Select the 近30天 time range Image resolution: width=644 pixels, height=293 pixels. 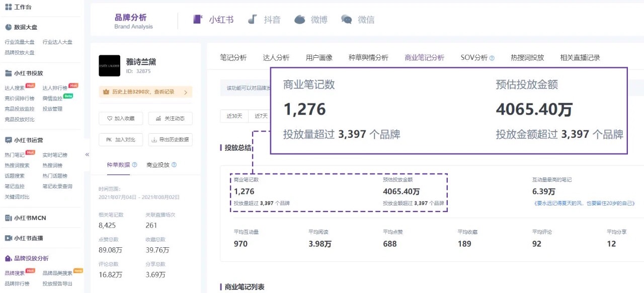click(x=234, y=116)
